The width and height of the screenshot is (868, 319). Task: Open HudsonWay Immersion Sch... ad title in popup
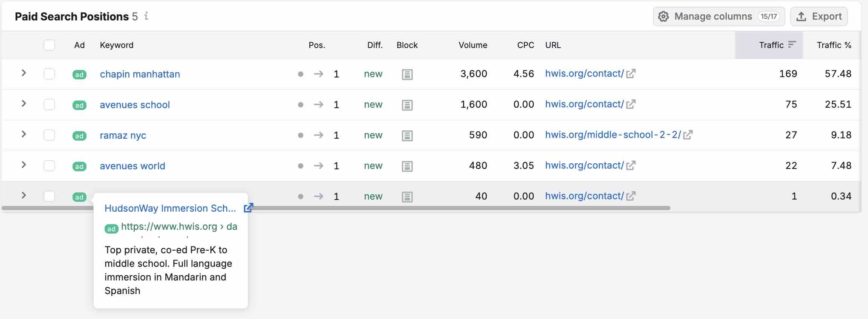coord(170,208)
